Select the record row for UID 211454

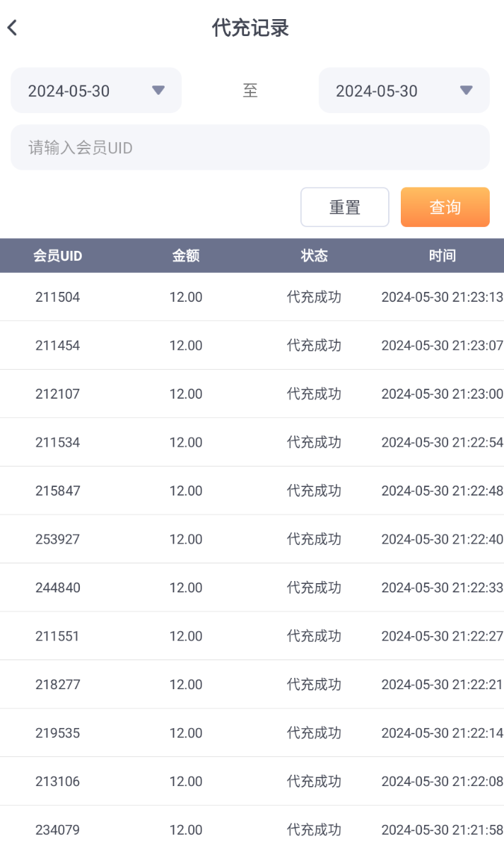pyautogui.click(x=252, y=346)
